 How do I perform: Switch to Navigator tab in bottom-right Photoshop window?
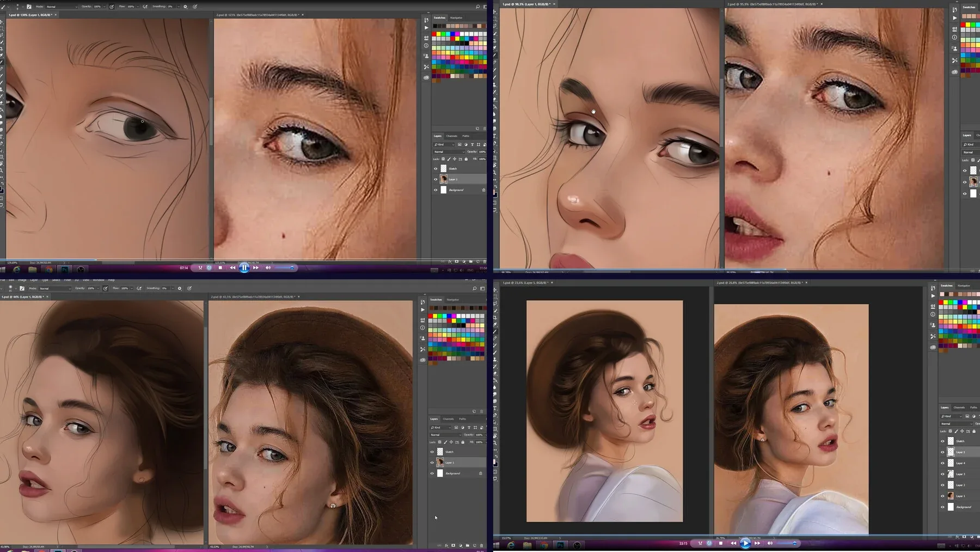(x=964, y=286)
